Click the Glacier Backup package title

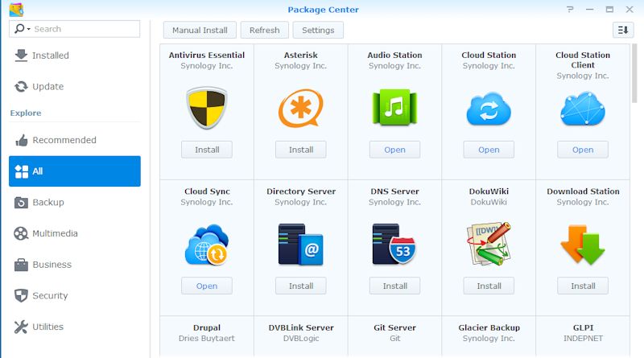coord(489,327)
